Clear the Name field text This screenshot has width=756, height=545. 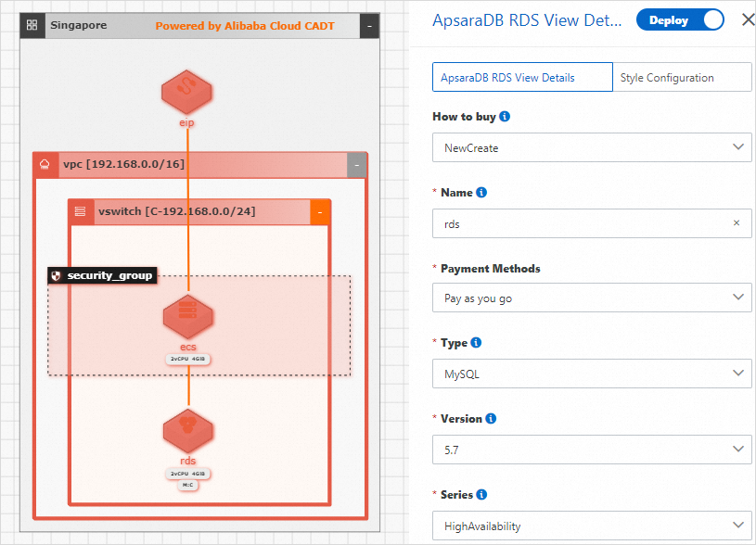coord(737,223)
